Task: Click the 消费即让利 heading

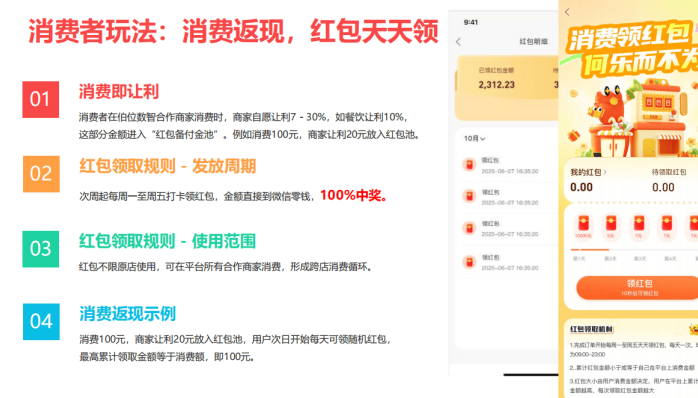Action: (x=119, y=92)
